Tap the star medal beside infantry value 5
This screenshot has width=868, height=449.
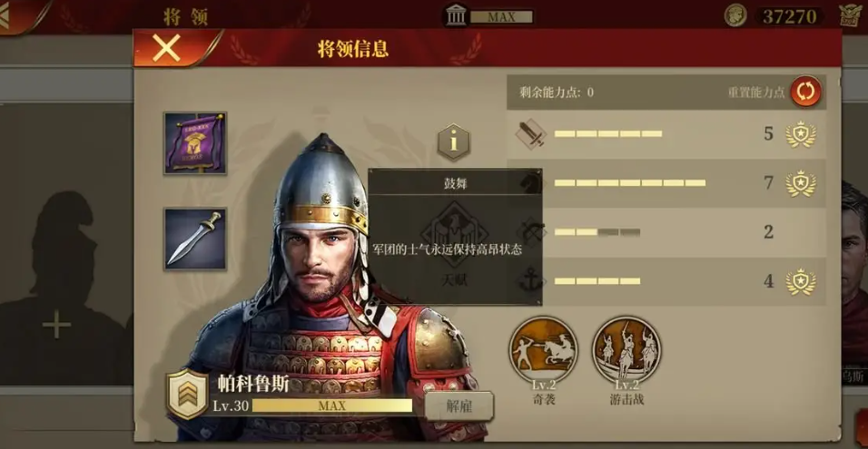pos(801,134)
